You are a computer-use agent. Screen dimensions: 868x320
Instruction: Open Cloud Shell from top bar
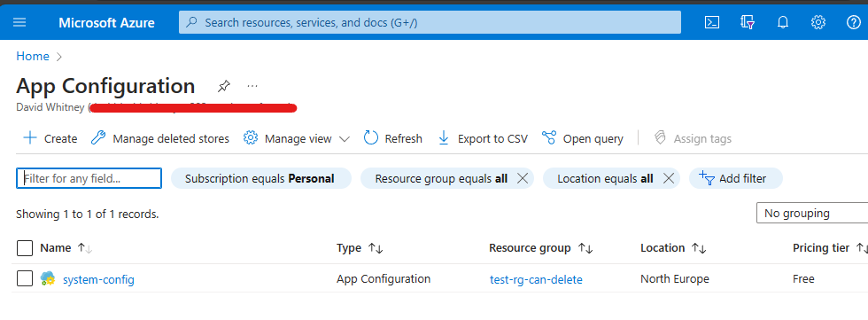(712, 22)
